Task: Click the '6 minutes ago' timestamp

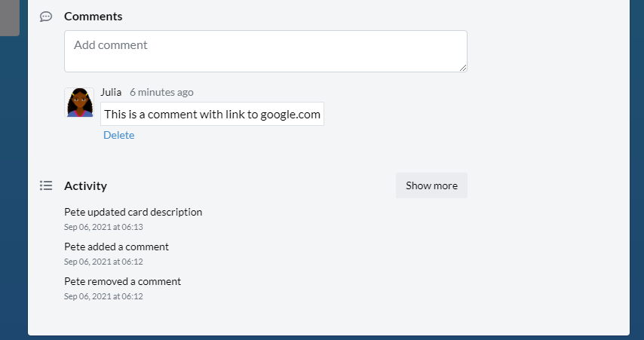Action: click(161, 93)
